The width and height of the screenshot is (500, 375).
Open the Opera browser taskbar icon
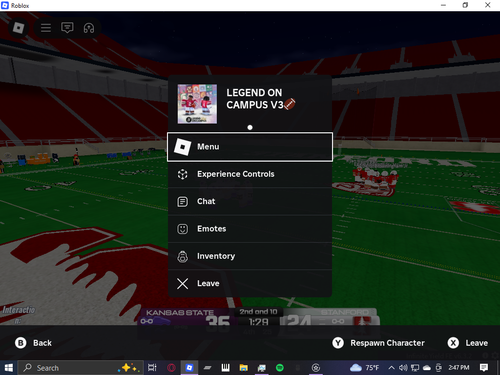171,368
